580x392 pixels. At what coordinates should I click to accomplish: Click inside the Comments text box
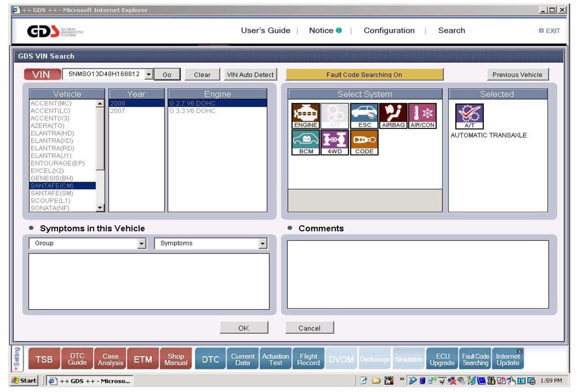coord(417,274)
